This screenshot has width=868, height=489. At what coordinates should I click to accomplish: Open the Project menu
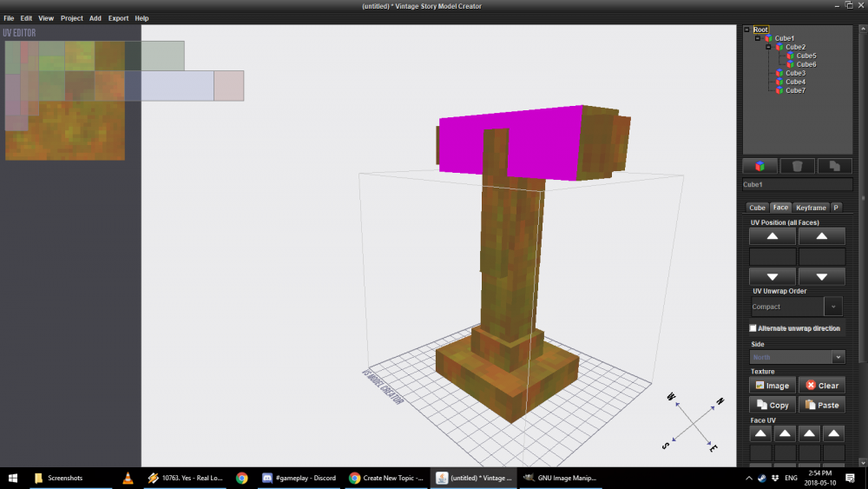[72, 18]
